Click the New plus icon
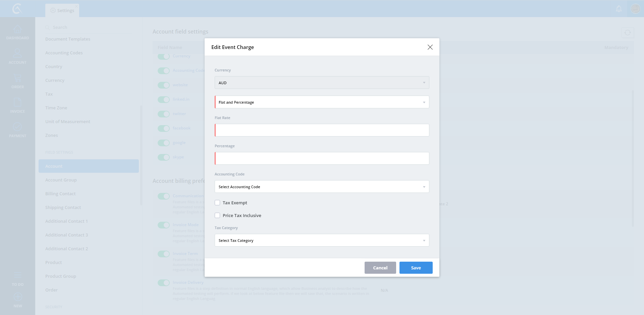The height and width of the screenshot is (315, 644). 18,297
